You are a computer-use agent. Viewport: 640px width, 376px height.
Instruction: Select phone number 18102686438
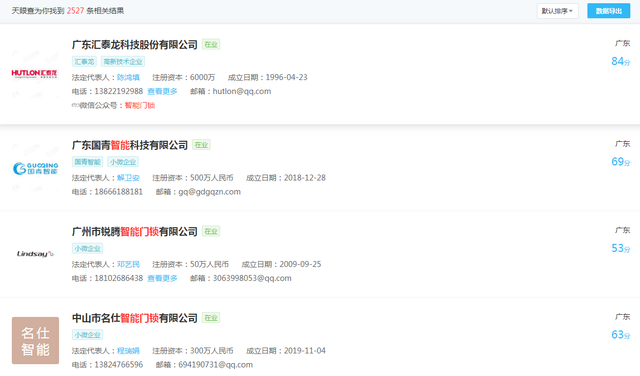118,278
